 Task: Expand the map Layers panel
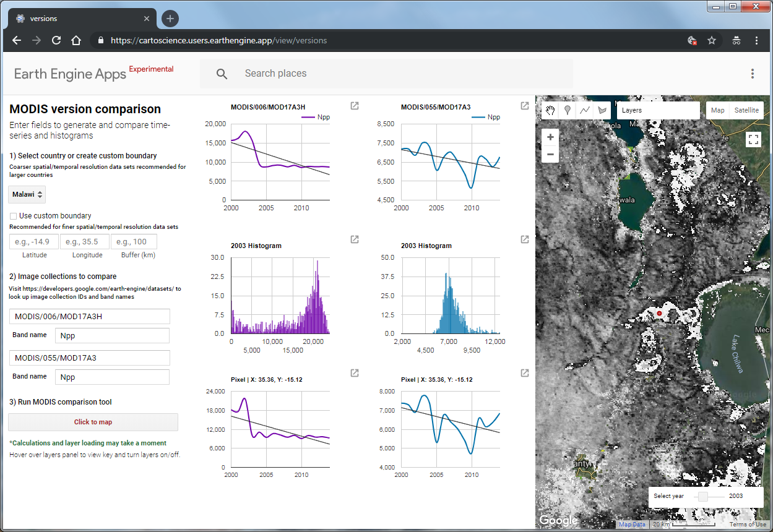pos(658,110)
